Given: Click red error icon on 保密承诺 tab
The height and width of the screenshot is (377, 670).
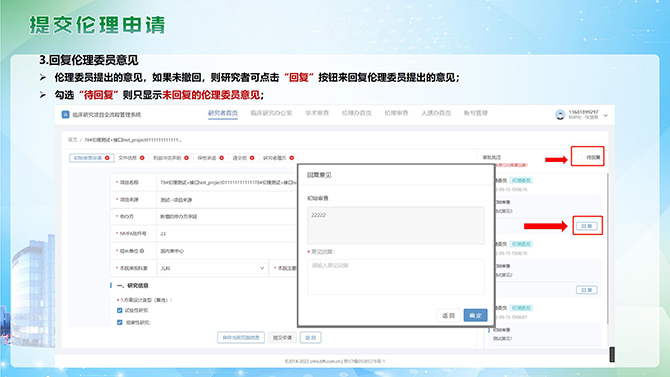Looking at the screenshot, I should (221, 158).
